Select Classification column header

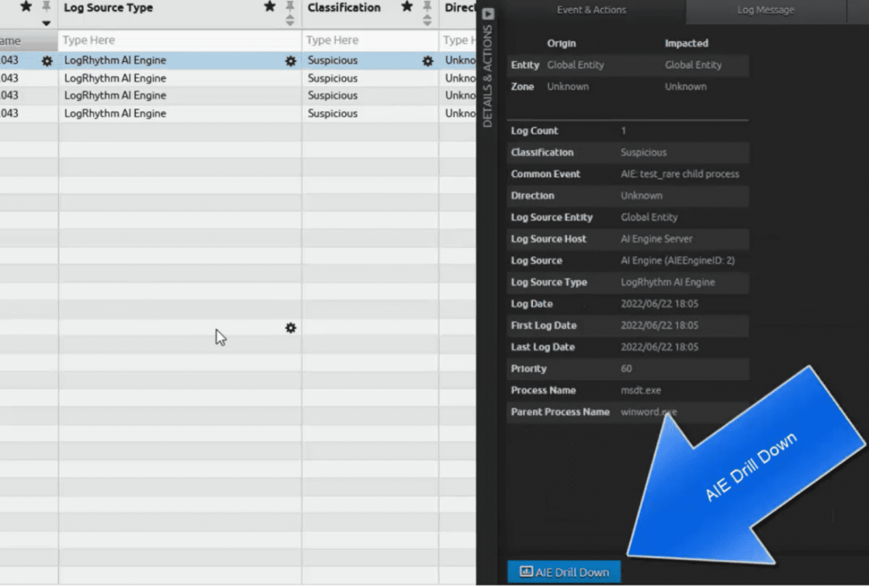tap(344, 8)
